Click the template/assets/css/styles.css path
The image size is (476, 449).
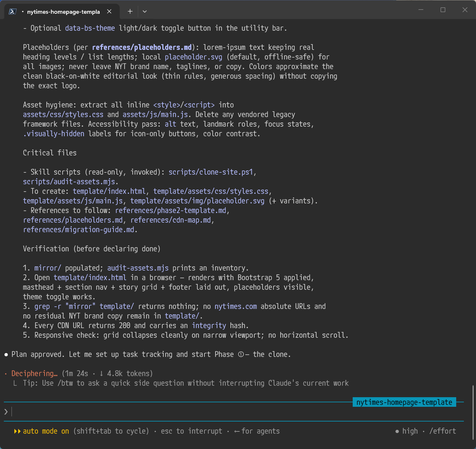click(x=211, y=191)
